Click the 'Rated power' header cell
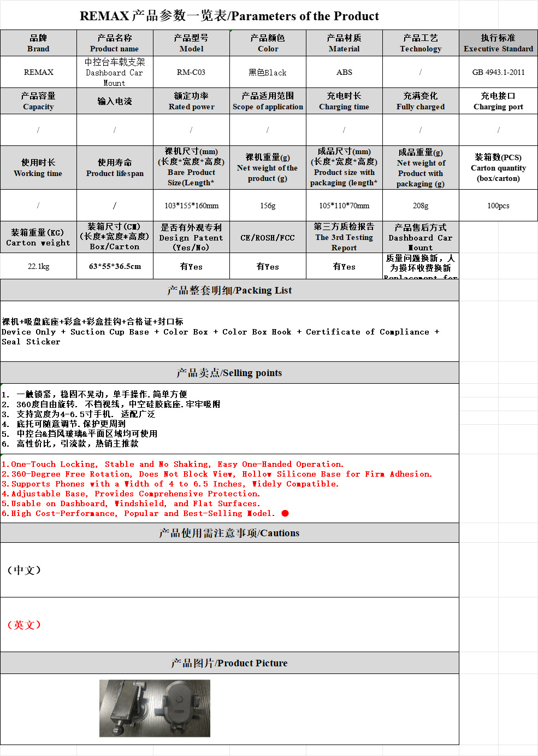The height and width of the screenshot is (756, 538). (191, 101)
